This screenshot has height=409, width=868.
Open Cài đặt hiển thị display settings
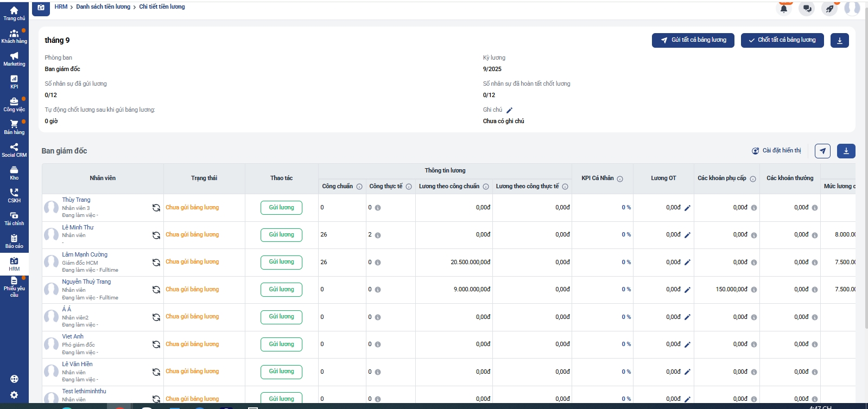pyautogui.click(x=776, y=151)
